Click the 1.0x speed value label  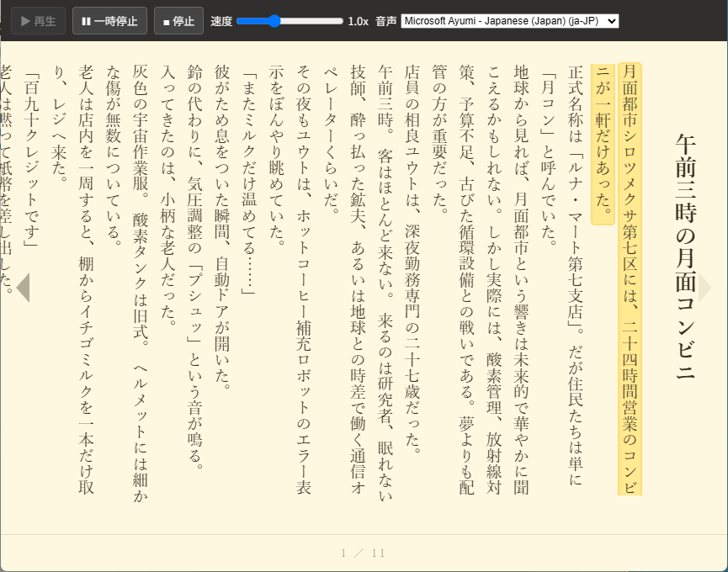pos(358,21)
